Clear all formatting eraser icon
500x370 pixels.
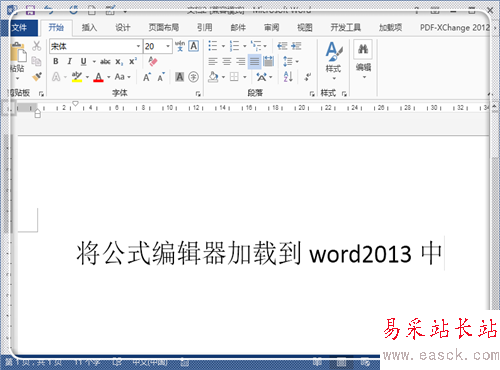tap(153, 61)
